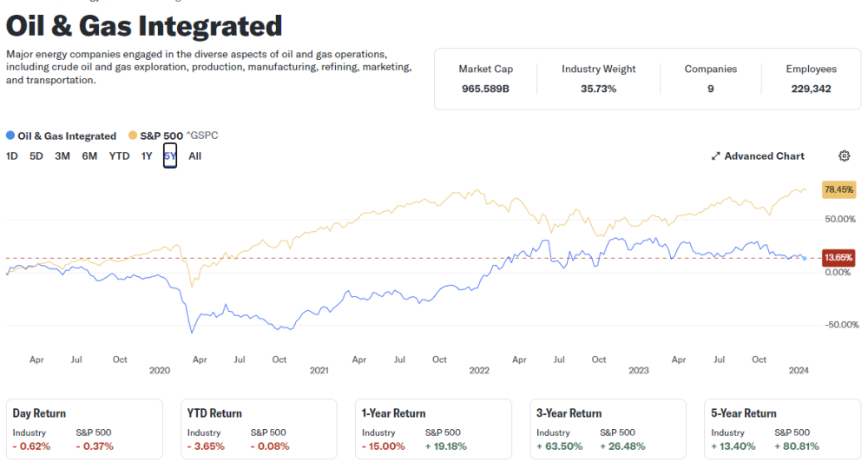Click the blue Oil & Gas Integrated legend dot
Image resolution: width=868 pixels, height=469 pixels.
10,135
